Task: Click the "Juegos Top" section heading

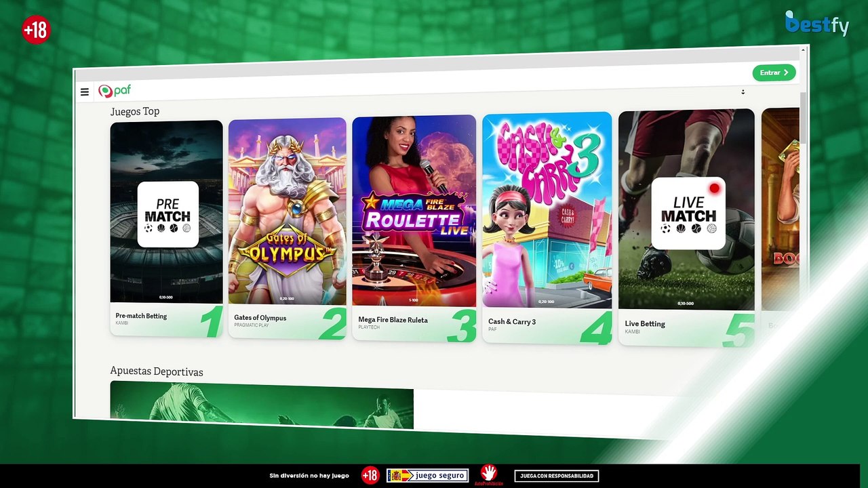Action: point(135,111)
